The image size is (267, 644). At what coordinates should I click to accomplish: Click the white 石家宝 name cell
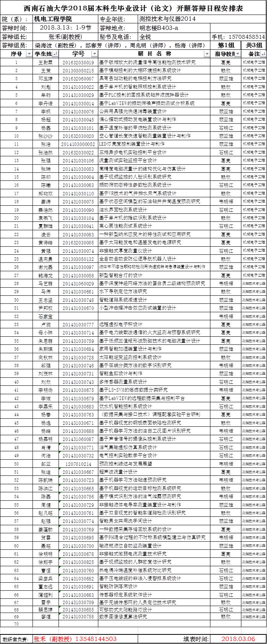(x=46, y=316)
